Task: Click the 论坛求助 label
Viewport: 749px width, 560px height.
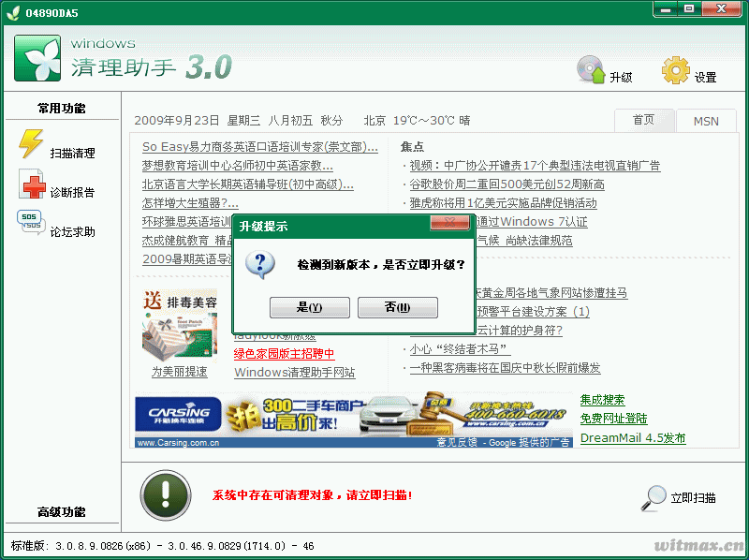Action: [x=73, y=231]
